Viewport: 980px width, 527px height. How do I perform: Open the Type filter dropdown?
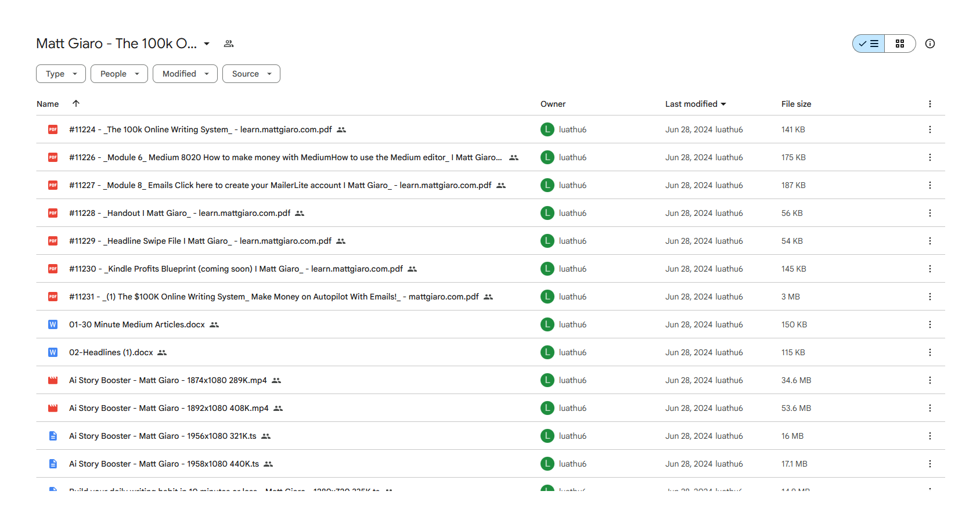(61, 74)
